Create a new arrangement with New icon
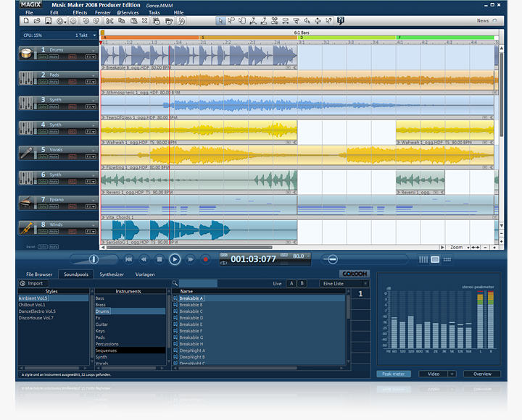 pyautogui.click(x=26, y=21)
